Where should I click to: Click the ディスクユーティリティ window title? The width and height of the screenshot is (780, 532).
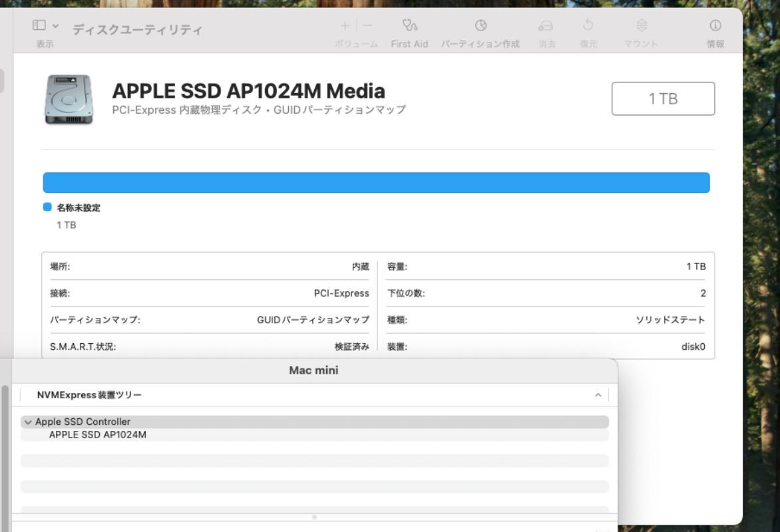137,30
